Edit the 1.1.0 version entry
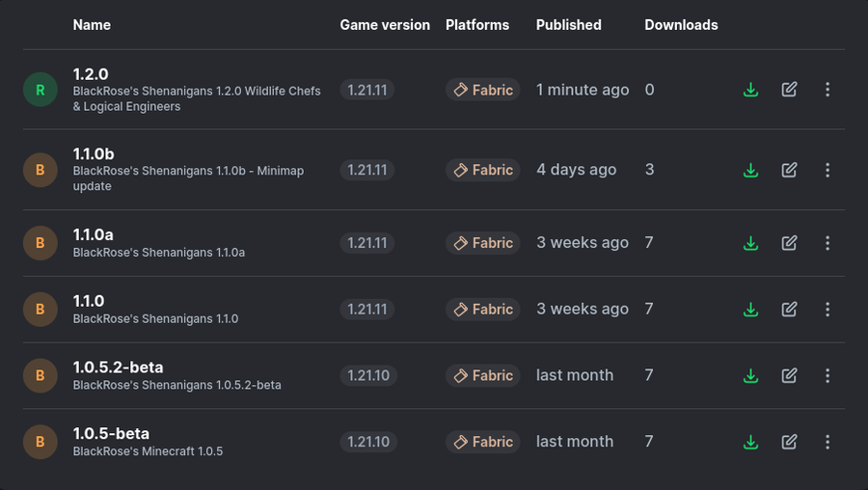 789,310
